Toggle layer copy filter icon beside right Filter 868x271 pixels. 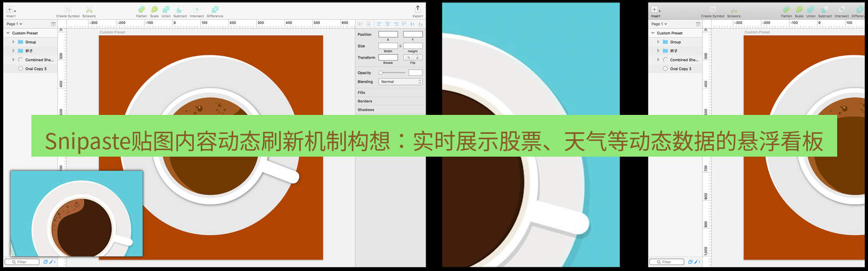point(691,262)
